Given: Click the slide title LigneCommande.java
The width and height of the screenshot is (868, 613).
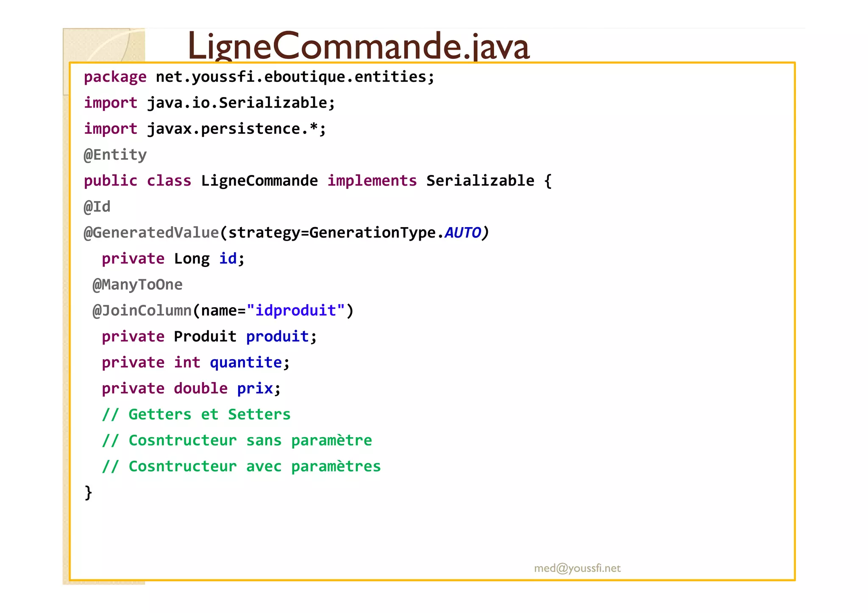Looking at the screenshot, I should point(359,46).
